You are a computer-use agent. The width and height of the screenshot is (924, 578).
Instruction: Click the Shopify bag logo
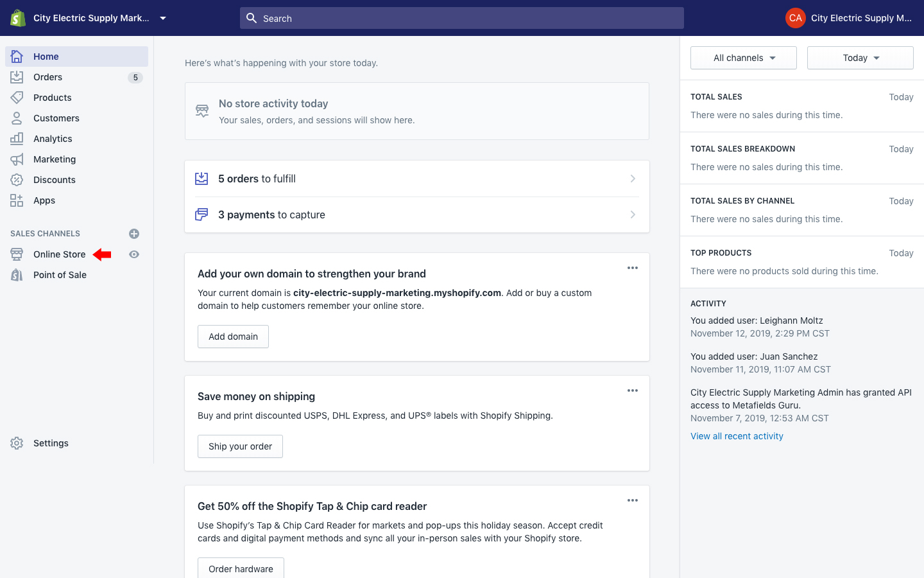tap(17, 18)
